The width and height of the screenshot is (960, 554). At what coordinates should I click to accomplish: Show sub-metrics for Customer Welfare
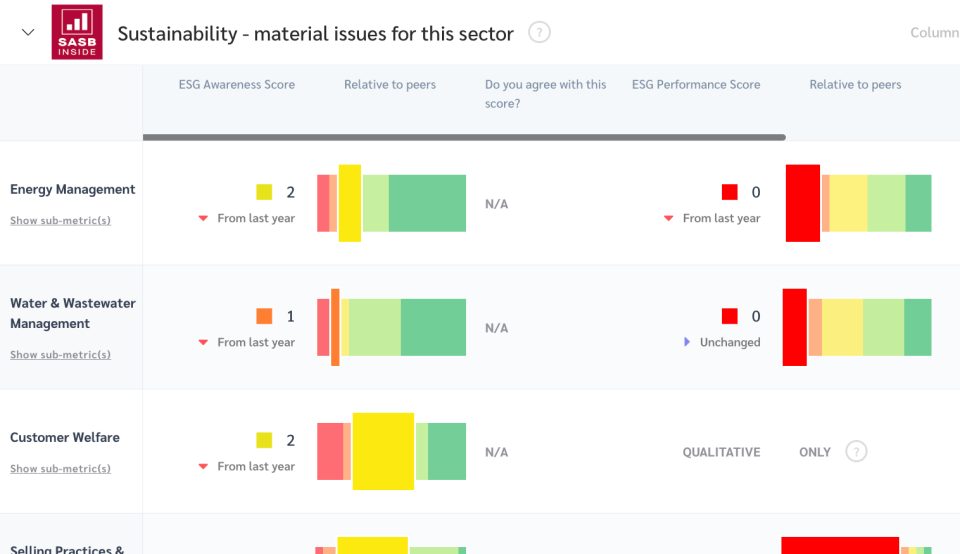(x=60, y=469)
